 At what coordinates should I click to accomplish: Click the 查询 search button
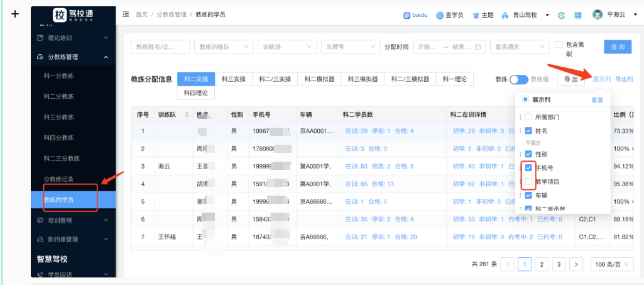pos(618,47)
